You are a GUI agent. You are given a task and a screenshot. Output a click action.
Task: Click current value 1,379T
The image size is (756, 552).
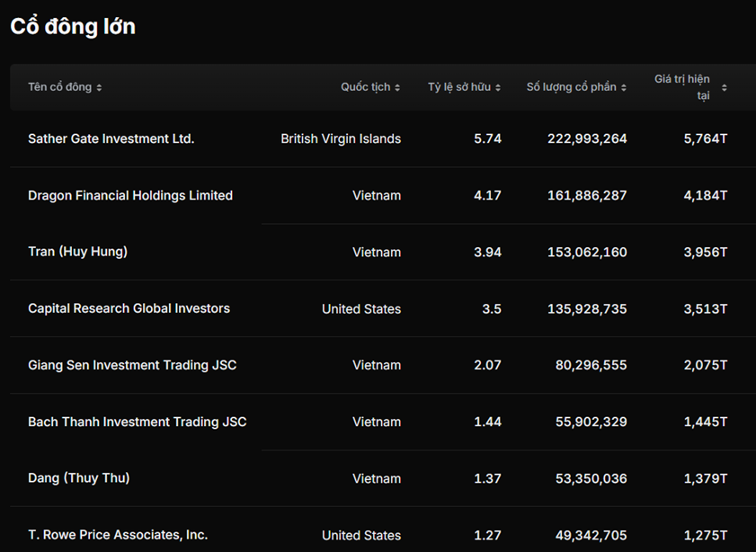tap(706, 478)
